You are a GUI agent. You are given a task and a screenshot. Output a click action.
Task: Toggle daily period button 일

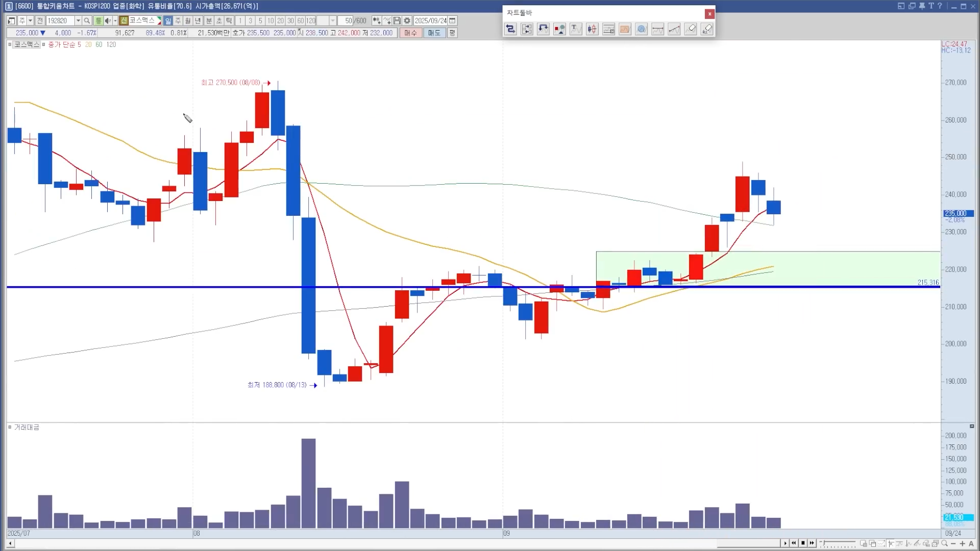coord(168,21)
